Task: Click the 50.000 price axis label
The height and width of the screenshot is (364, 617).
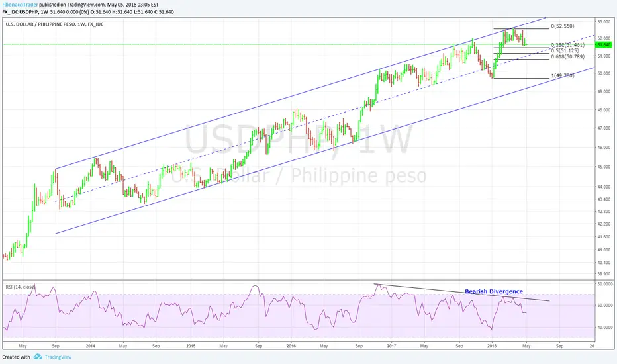Action: click(604, 73)
